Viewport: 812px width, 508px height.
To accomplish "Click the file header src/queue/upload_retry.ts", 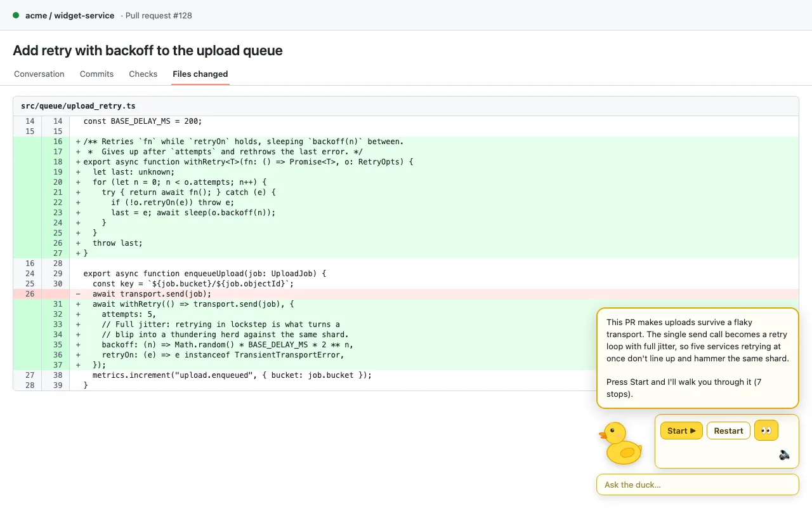I will (x=78, y=106).
